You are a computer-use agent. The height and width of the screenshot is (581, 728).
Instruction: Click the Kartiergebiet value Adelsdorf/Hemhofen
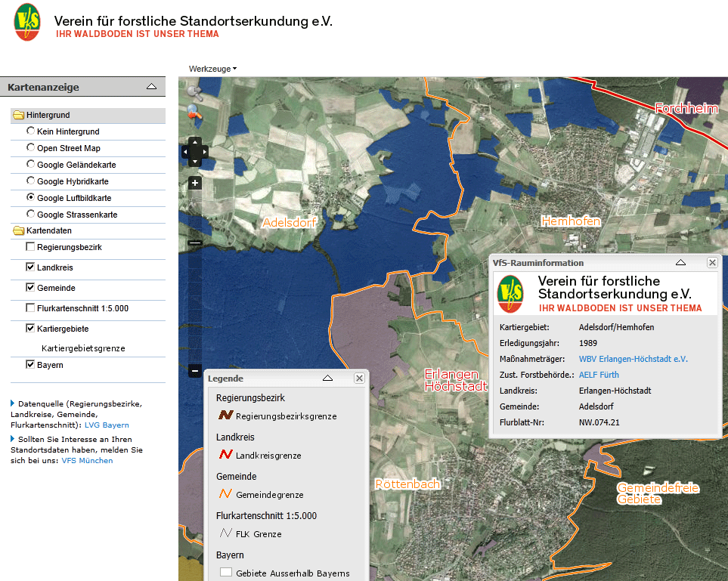(616, 327)
